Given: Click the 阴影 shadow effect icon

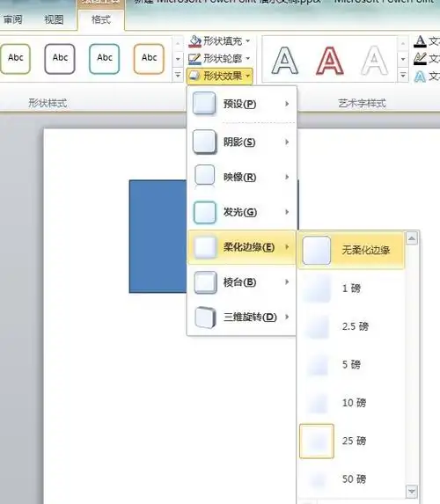Looking at the screenshot, I should click(x=204, y=142).
